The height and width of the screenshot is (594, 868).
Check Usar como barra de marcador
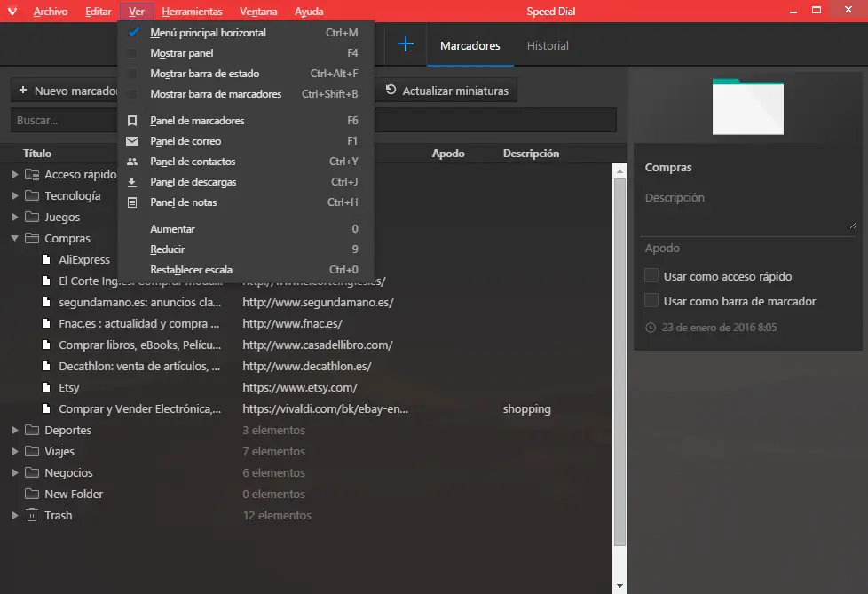pyautogui.click(x=651, y=301)
